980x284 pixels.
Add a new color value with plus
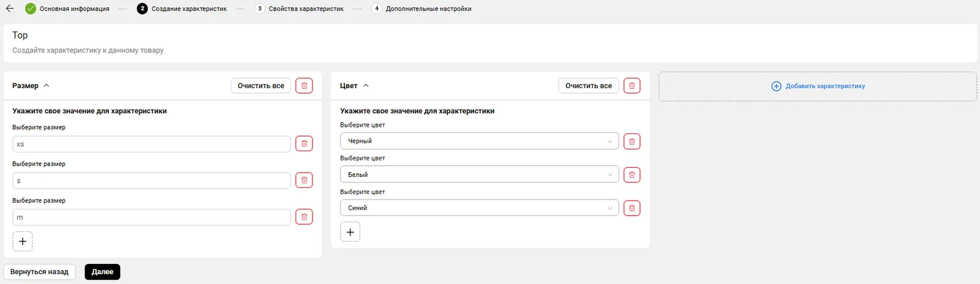click(x=350, y=232)
